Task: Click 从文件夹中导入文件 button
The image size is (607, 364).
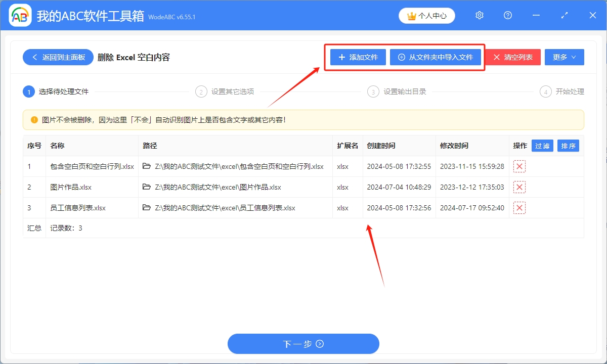Action: pos(435,57)
